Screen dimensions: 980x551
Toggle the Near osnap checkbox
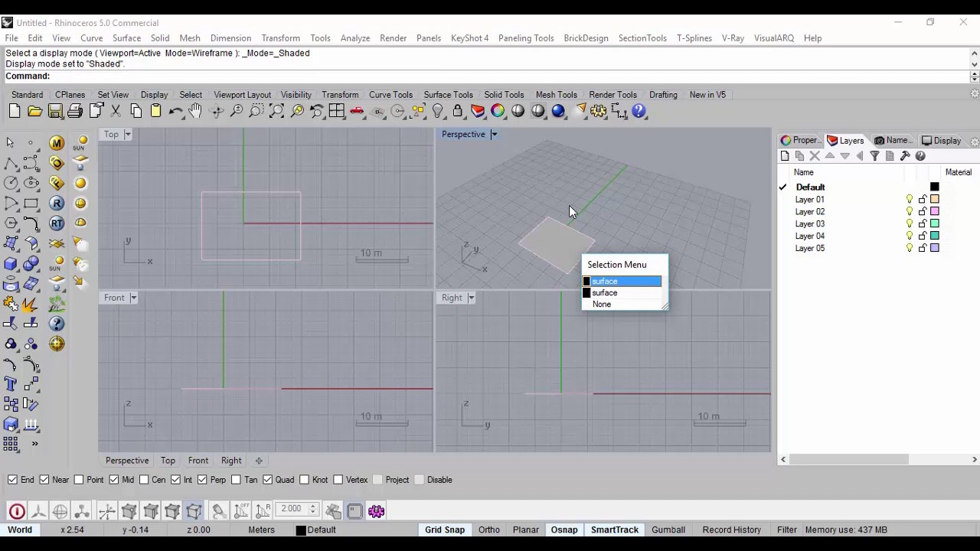44,480
